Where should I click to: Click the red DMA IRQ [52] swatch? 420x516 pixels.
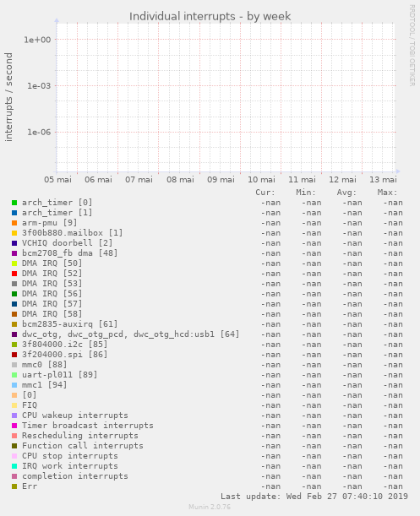[14, 274]
